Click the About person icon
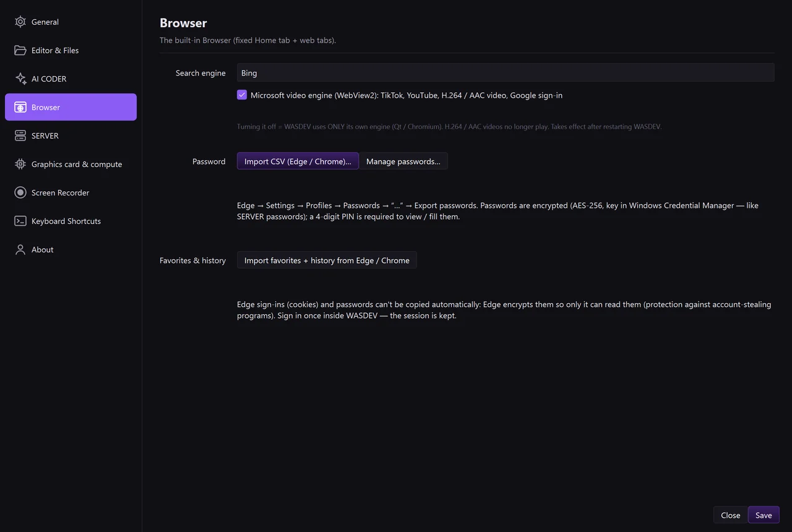Screen dimensions: 792x532 pyautogui.click(x=20, y=249)
